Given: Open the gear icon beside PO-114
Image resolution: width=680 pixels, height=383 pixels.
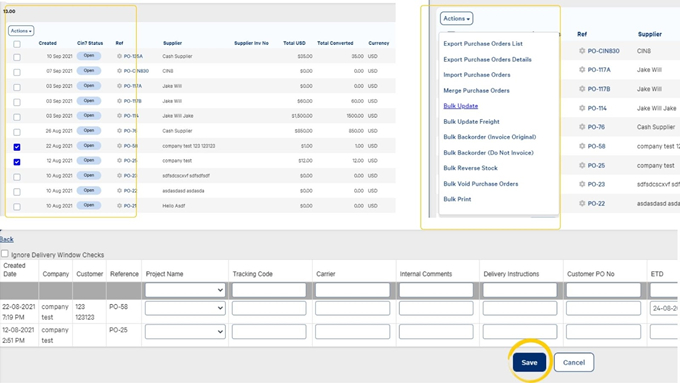Looking at the screenshot, I should (582, 108).
